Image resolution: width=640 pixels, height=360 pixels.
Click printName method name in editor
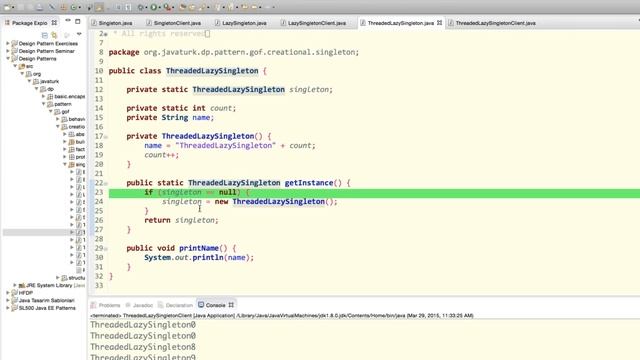coord(199,248)
